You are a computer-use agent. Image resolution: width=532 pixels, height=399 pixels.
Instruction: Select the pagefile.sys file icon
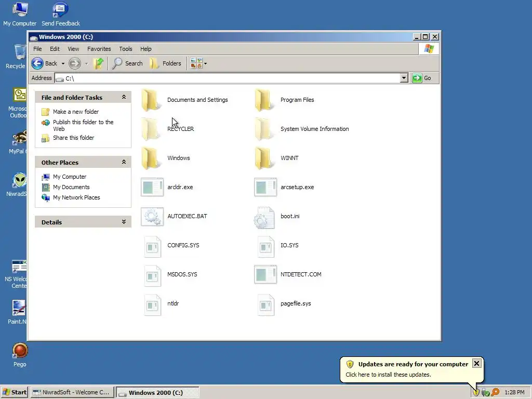pos(265,305)
